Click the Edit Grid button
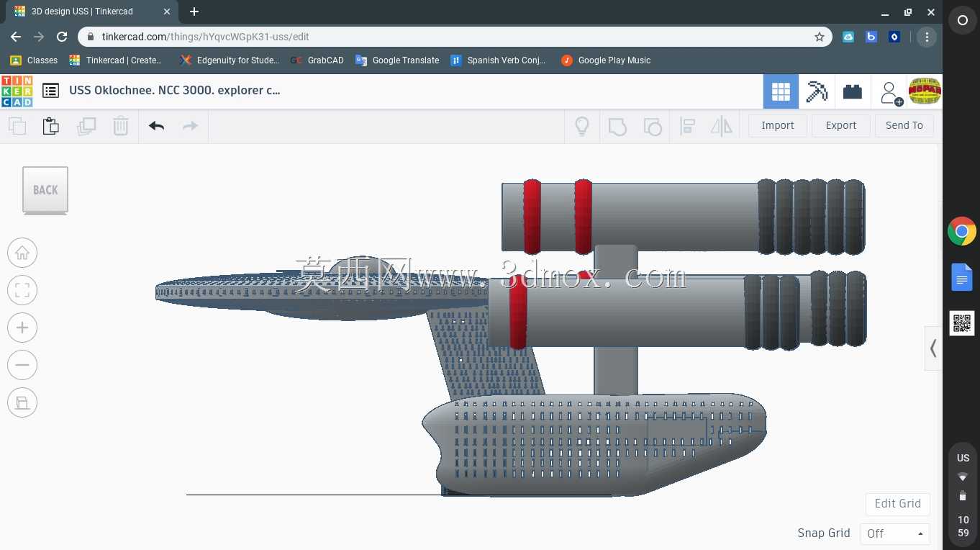 click(897, 503)
